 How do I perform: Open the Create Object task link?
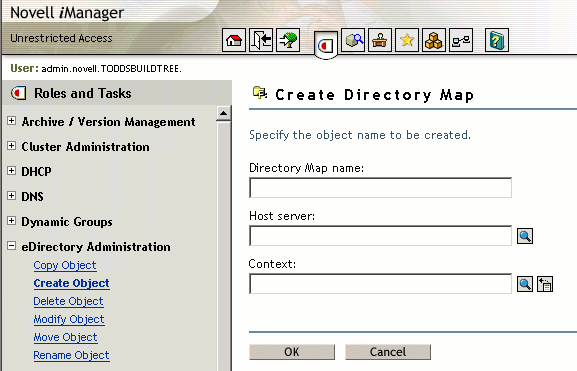point(71,283)
